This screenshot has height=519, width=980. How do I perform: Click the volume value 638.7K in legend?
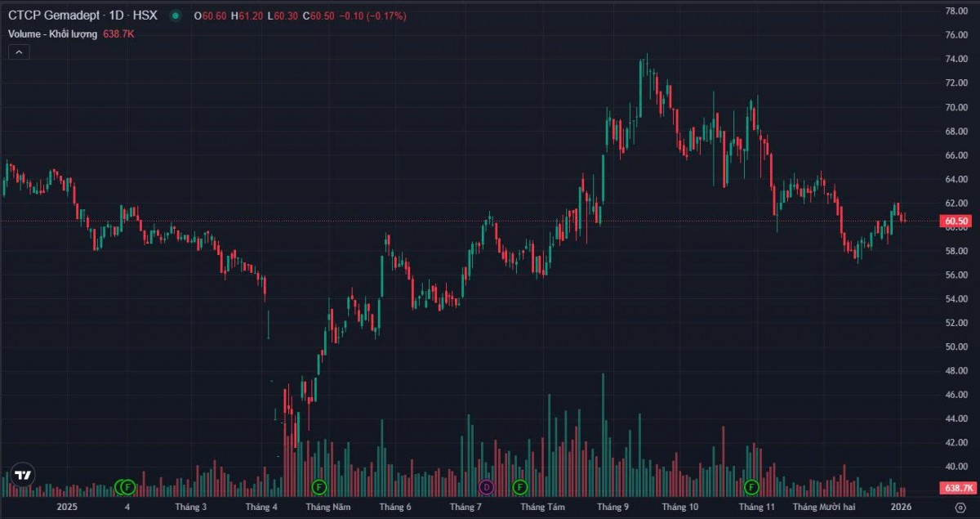tap(119, 34)
